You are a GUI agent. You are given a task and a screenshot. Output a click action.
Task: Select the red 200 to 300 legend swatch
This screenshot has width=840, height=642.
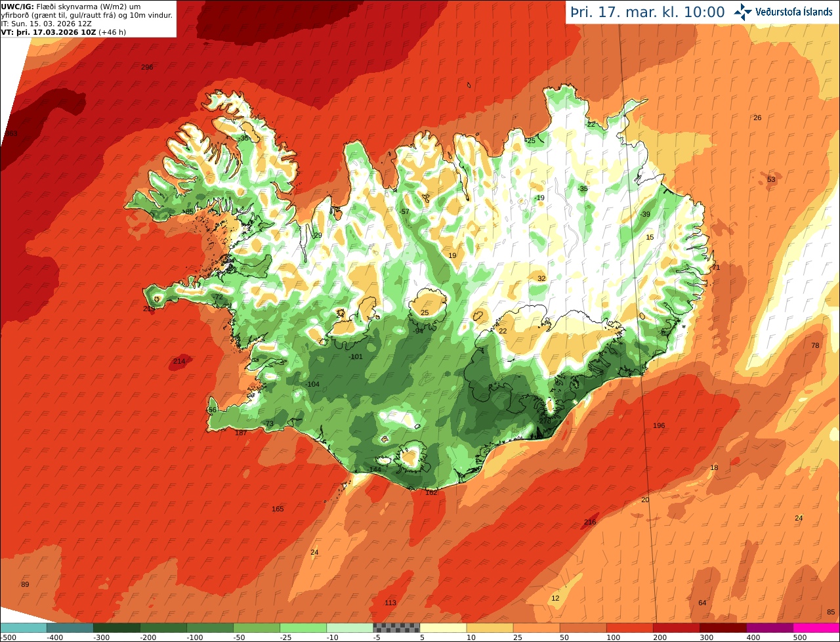[x=675, y=628]
